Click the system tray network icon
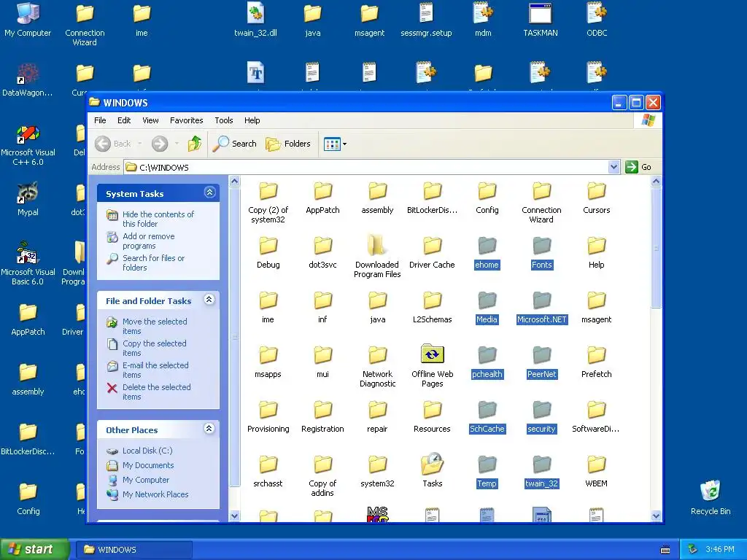 tap(693, 549)
